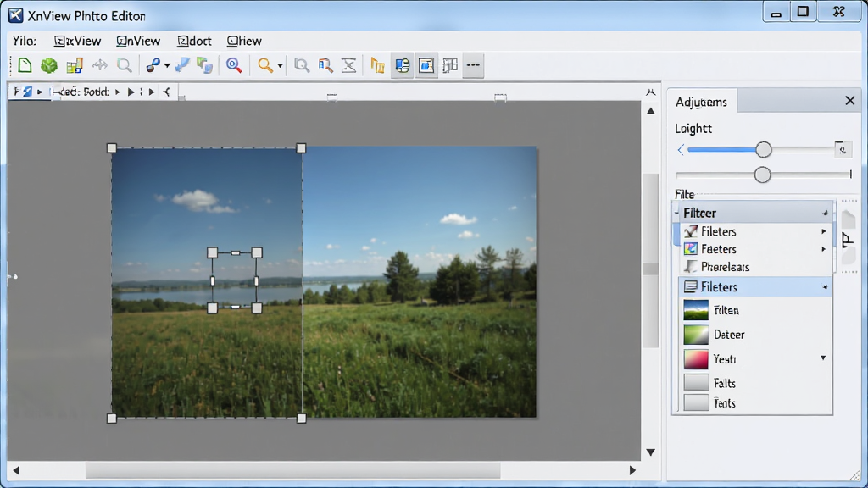
Task: Expand the arrow on the Yestr row
Action: pyautogui.click(x=823, y=358)
